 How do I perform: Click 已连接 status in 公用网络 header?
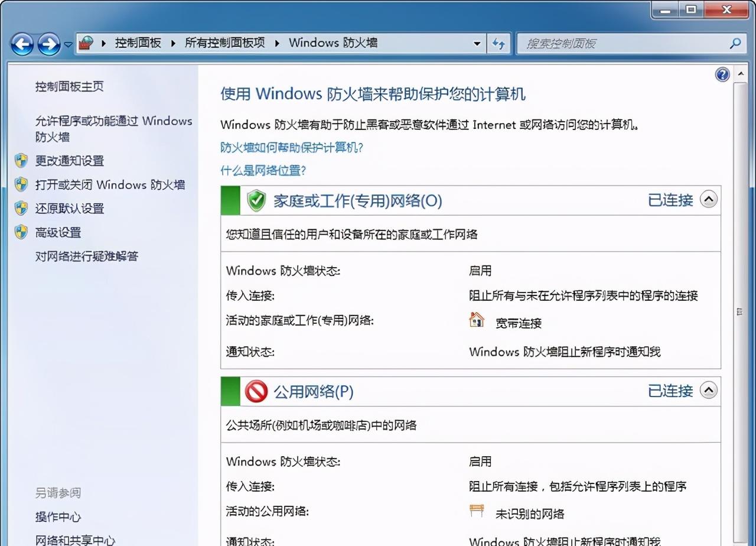click(670, 391)
